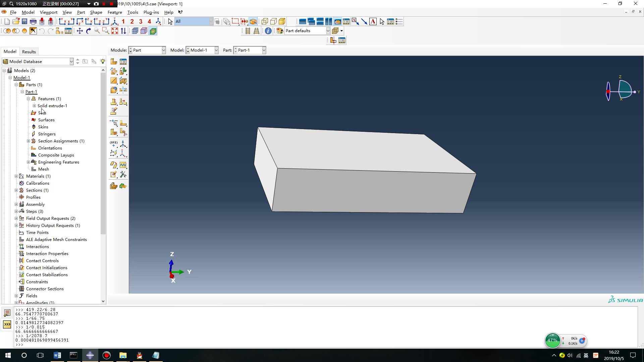Open the Viewport menu
Viewport: 644px width, 362px height.
(48, 12)
